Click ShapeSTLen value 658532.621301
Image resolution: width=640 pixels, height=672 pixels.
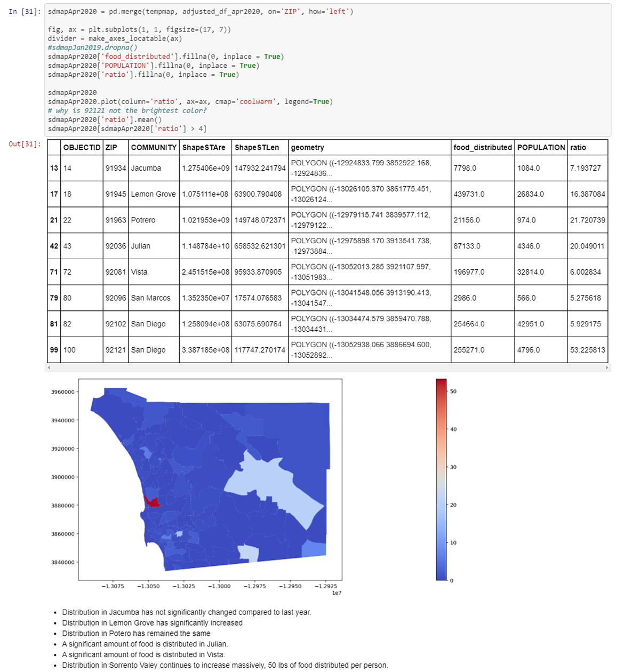pos(260,246)
